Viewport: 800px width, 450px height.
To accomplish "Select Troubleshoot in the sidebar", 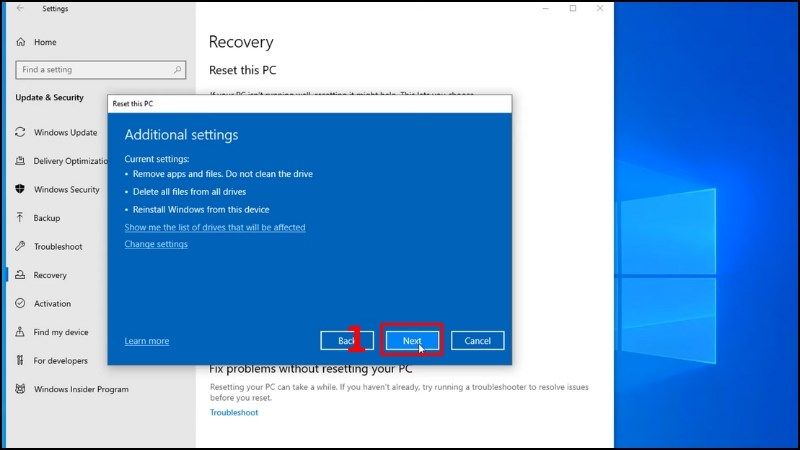I will pyautogui.click(x=56, y=246).
